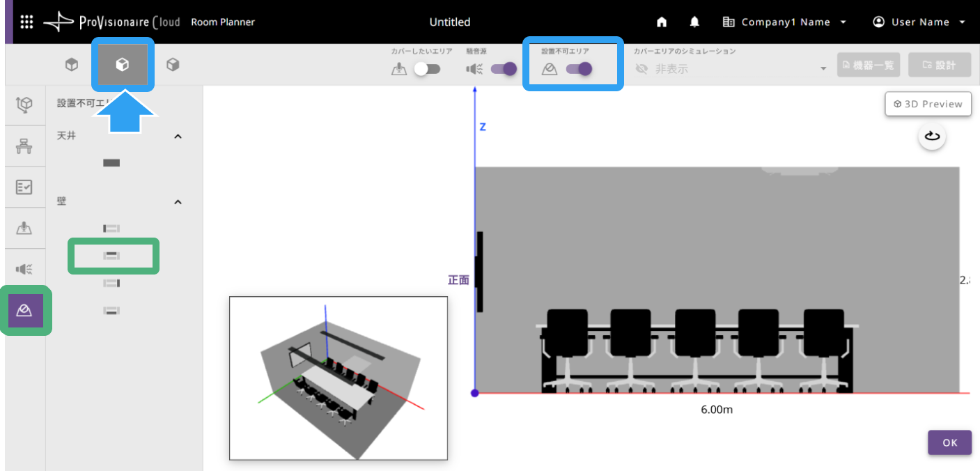Screen dimensions: 980x471
Task: Collapse the 壁 section
Action: [x=178, y=202]
